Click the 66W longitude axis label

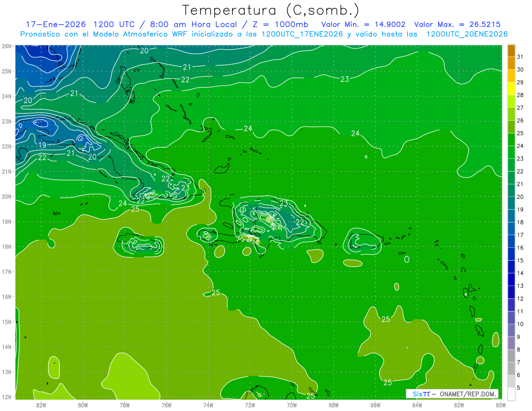(376, 405)
